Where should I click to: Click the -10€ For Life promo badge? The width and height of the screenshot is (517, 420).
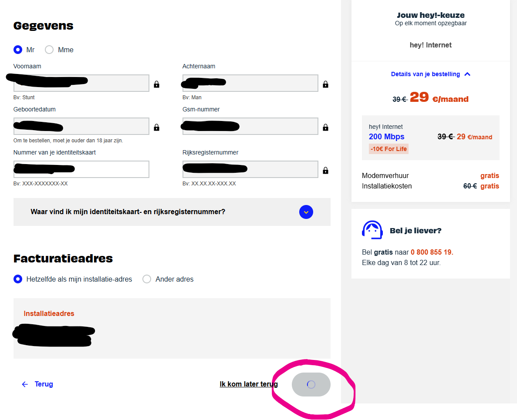pos(389,149)
